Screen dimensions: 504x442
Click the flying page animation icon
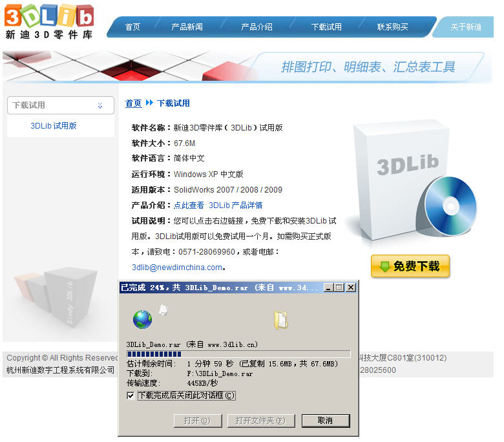163,310
